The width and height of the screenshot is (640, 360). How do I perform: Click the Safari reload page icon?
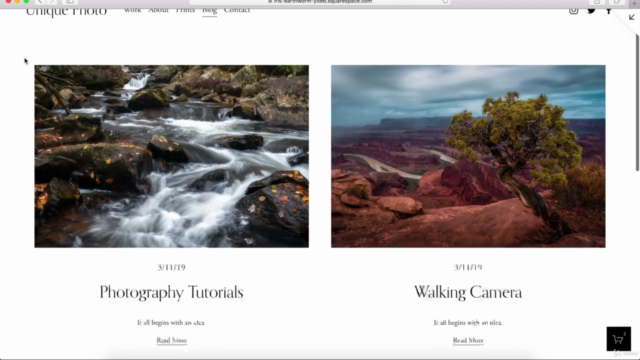pos(445,2)
